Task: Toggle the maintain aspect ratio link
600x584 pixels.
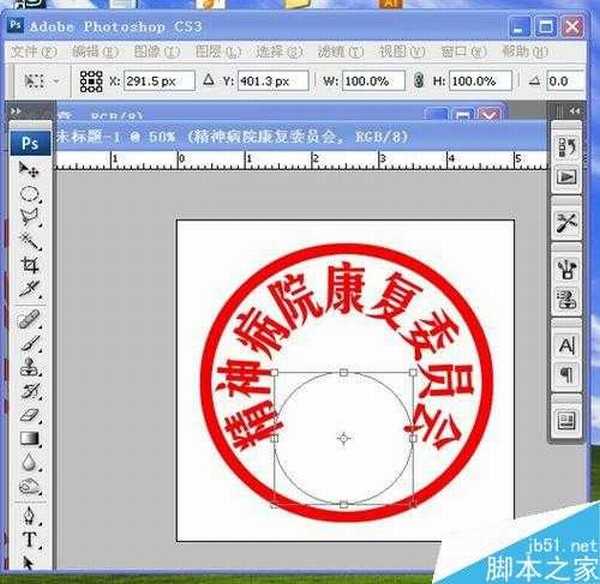Action: point(419,81)
